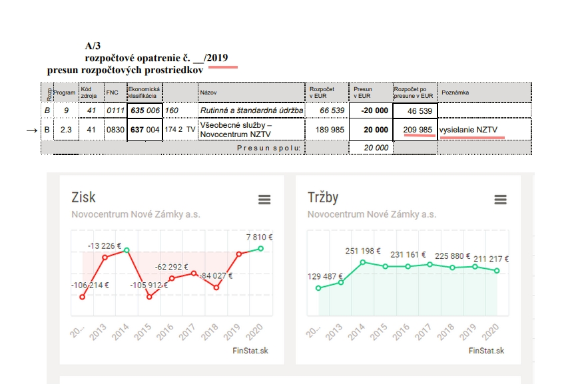584x392 pixels.
Task: Select the -84 027 € point for 2018
Action: point(216,287)
